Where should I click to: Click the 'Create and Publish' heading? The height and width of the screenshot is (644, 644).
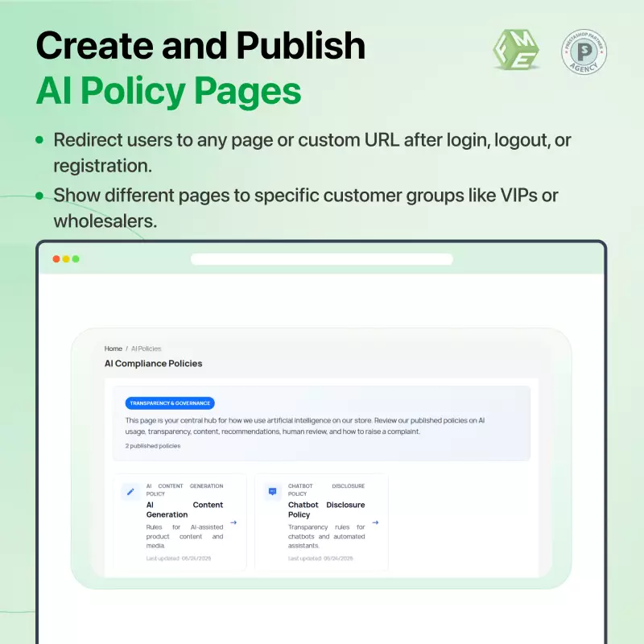pos(200,46)
